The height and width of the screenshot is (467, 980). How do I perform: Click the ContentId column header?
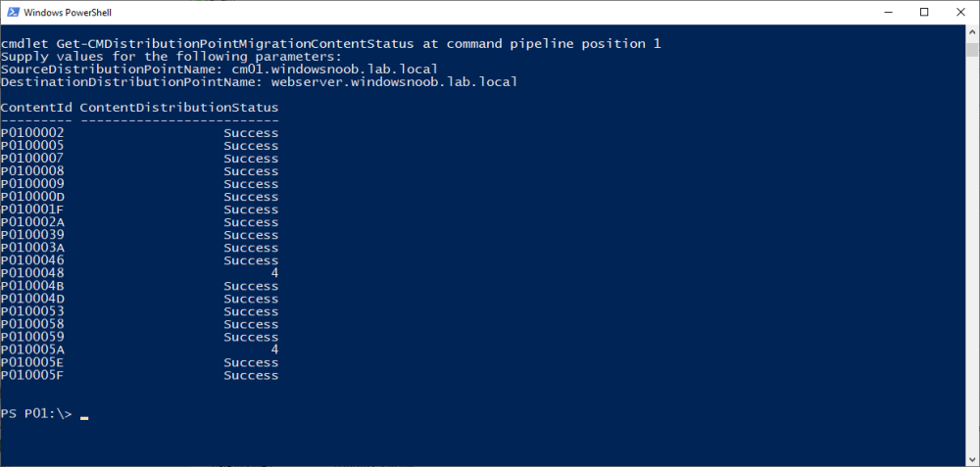click(36, 108)
